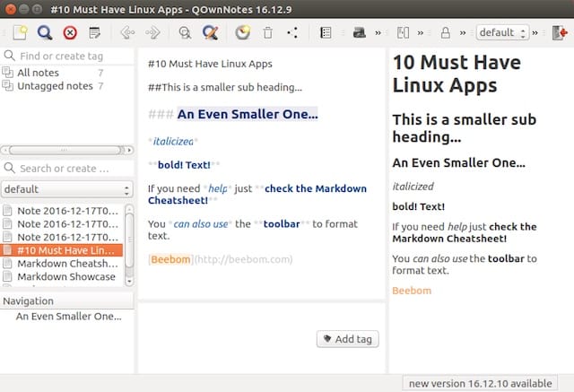The height and width of the screenshot is (392, 574).
Task: Click the Search or create note field
Action: (67, 169)
